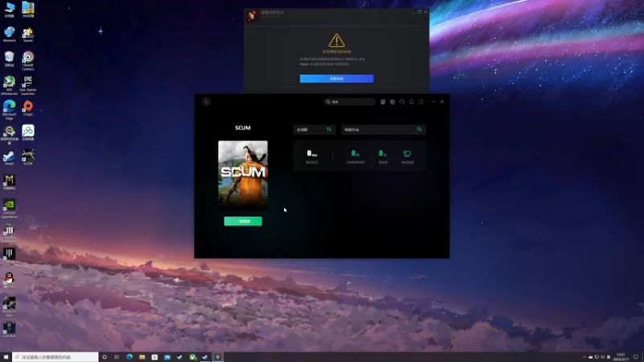
Task: Open the Squad desktop shortcut
Action: [28, 35]
